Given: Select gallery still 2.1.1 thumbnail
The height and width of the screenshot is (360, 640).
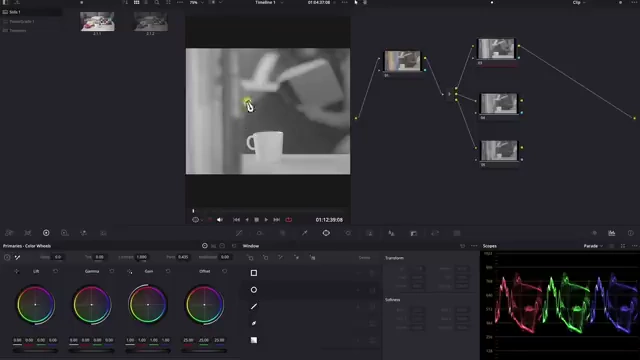Looking at the screenshot, I should (97, 21).
